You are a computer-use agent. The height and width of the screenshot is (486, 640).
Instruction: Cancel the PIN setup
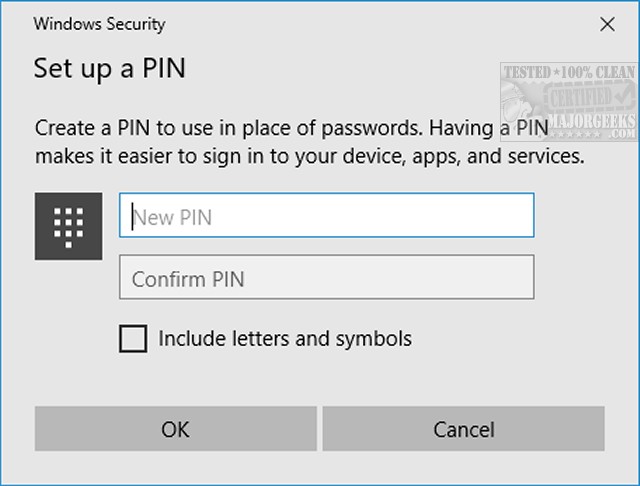point(463,429)
